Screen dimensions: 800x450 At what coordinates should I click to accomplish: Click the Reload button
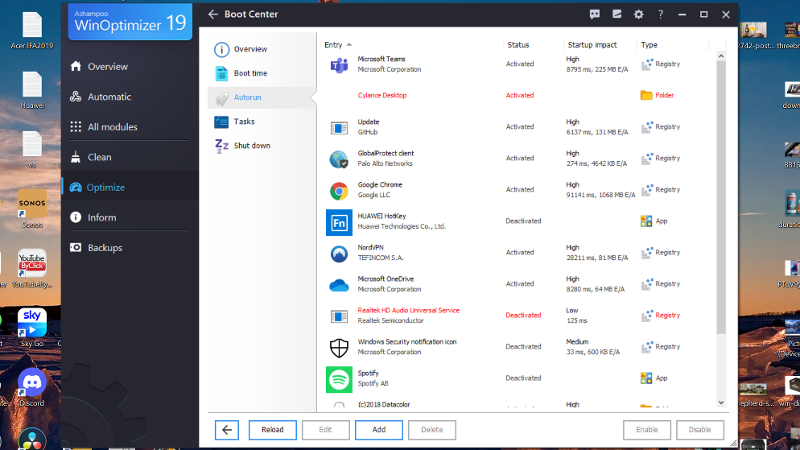tap(272, 430)
